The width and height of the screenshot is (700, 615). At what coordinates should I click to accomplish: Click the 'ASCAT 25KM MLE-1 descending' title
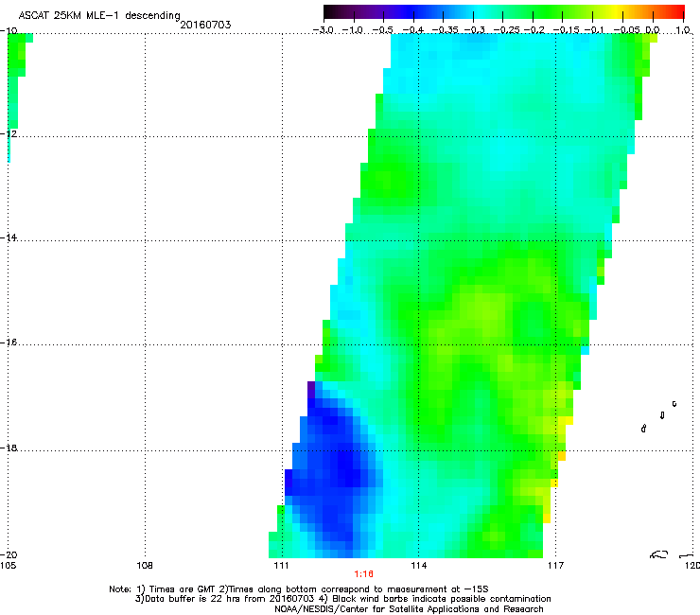[x=99, y=16]
